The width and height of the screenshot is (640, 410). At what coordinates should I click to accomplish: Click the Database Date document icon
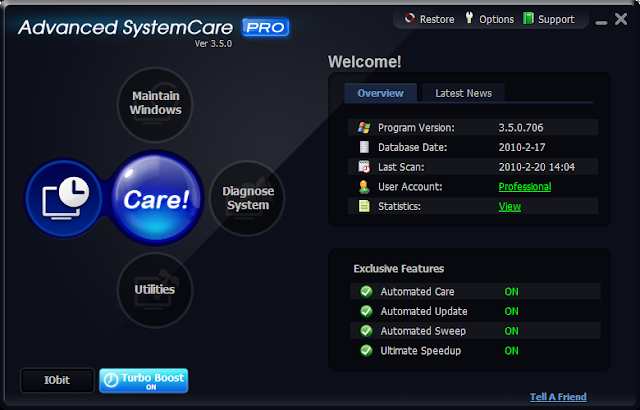[364, 147]
